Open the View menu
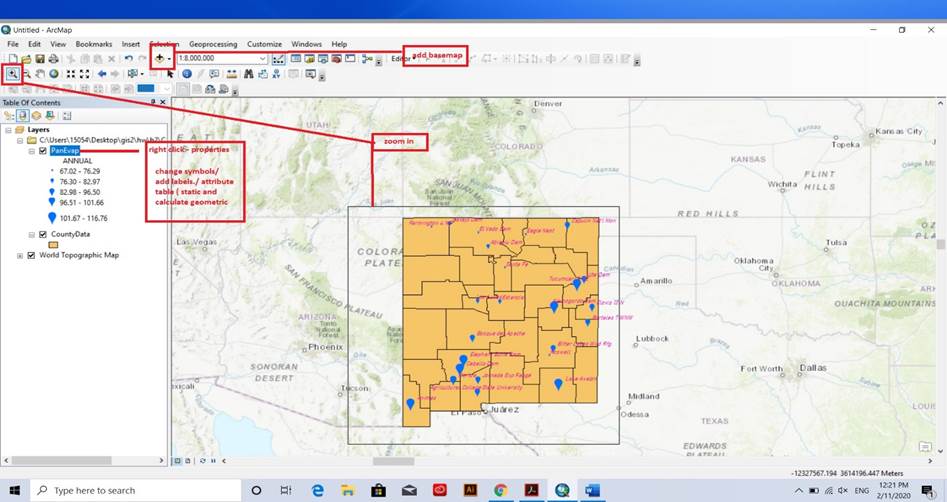The image size is (947, 502). tap(58, 44)
